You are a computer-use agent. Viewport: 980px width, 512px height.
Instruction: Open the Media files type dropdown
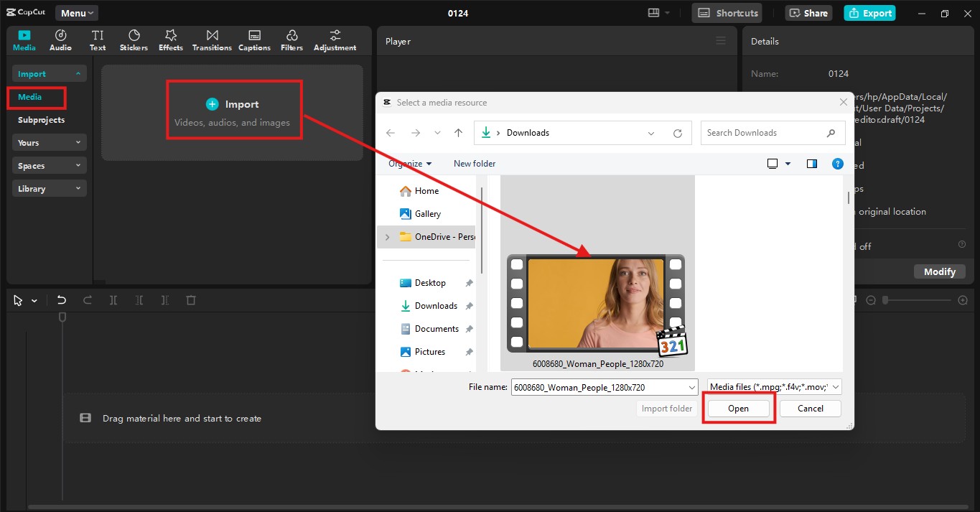click(774, 387)
